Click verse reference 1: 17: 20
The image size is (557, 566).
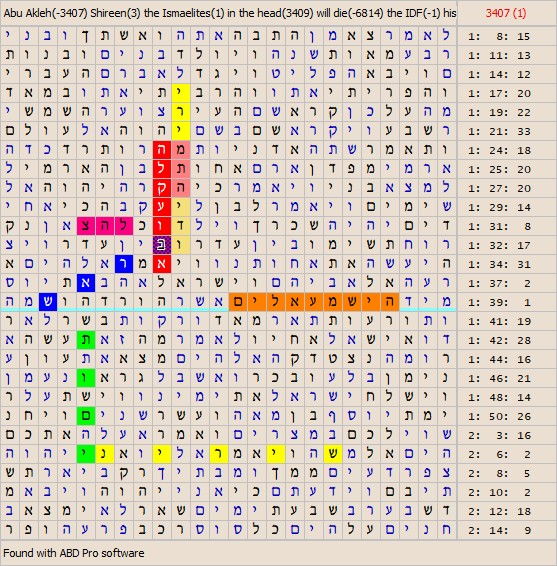[x=499, y=93]
